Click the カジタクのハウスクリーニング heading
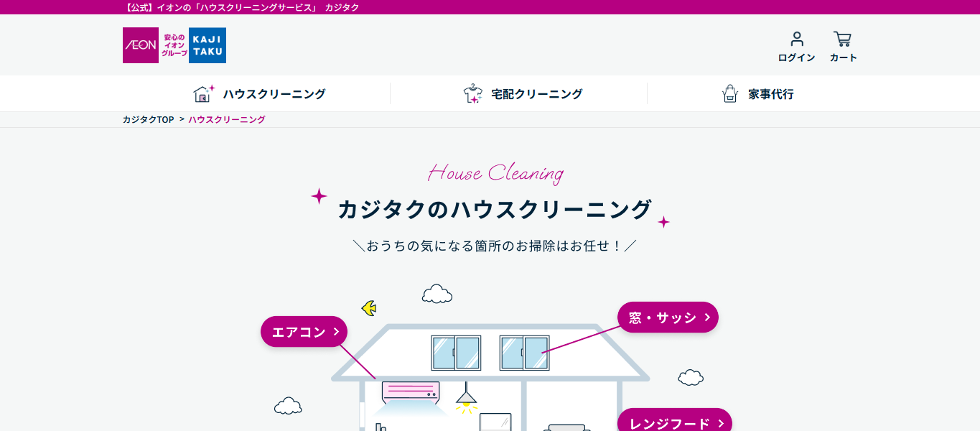The width and height of the screenshot is (980, 431). tap(494, 210)
